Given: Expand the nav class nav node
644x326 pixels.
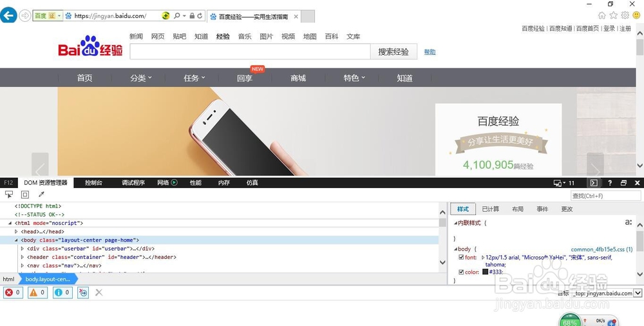Looking at the screenshot, I should [x=23, y=265].
